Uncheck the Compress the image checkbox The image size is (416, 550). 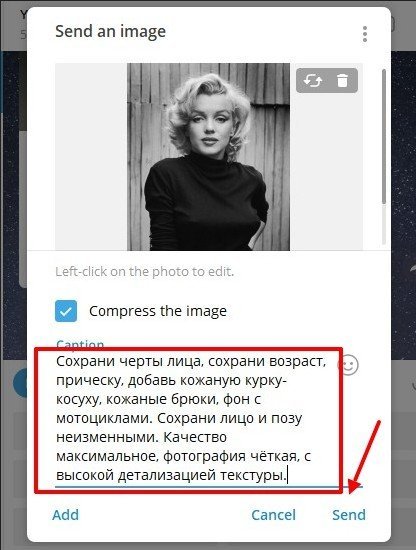66,311
